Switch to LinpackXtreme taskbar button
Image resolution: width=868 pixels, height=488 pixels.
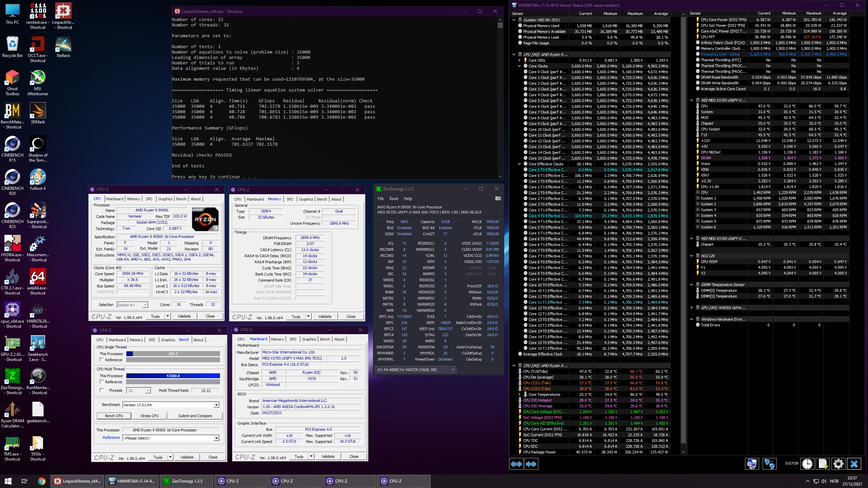[x=78, y=481]
